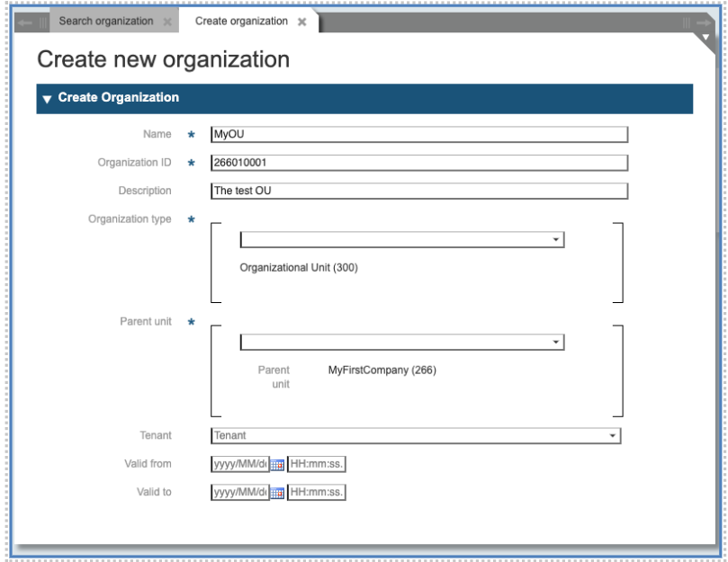Screen dimensions: 728x562
Task: Click the Valid to date field
Action: coord(239,493)
